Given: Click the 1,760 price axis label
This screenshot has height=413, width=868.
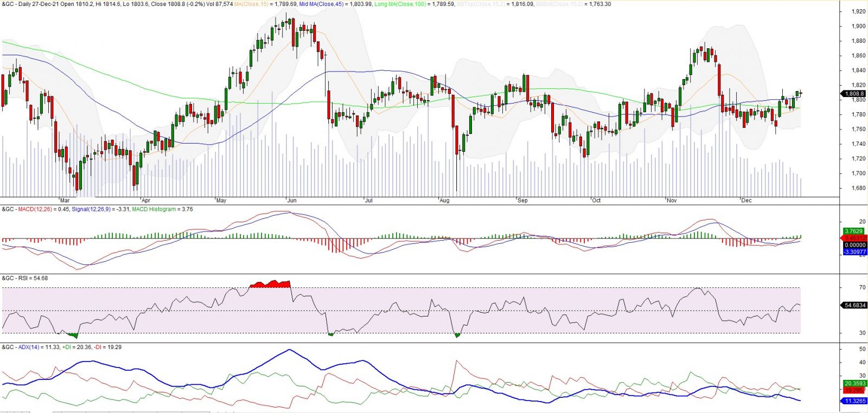Looking at the screenshot, I should pyautogui.click(x=858, y=129).
